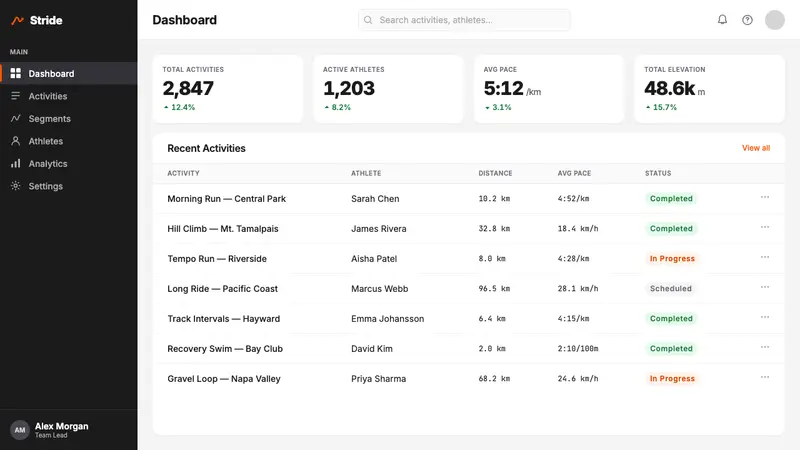Click the Analytics bar-chart icon

[x=16, y=163]
